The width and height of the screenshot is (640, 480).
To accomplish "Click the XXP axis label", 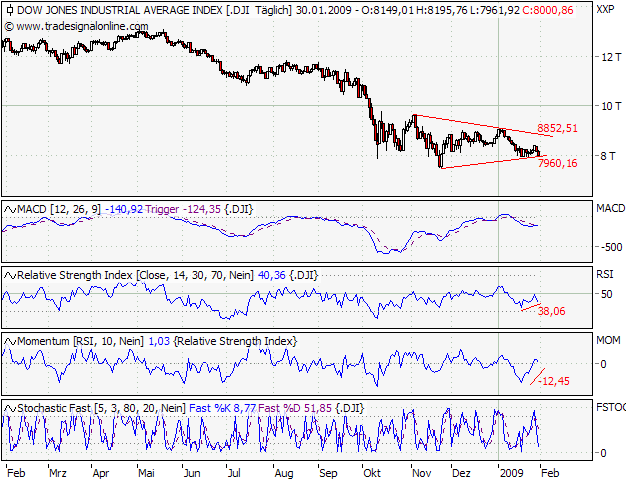I will point(605,9).
